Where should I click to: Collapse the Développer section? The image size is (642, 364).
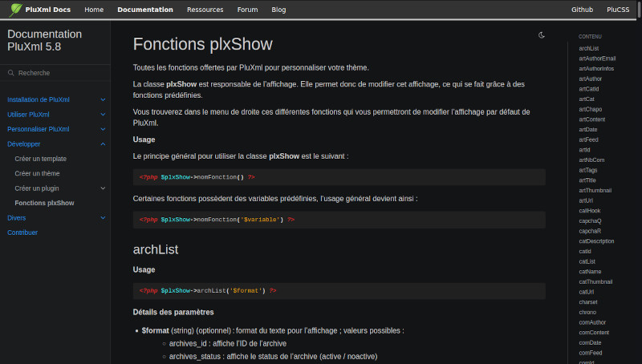tap(103, 144)
